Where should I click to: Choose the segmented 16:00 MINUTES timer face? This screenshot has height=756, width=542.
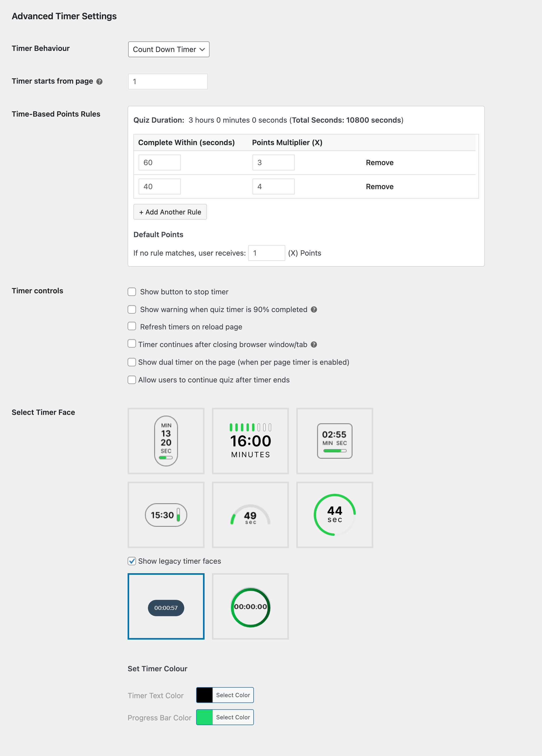pos(250,441)
